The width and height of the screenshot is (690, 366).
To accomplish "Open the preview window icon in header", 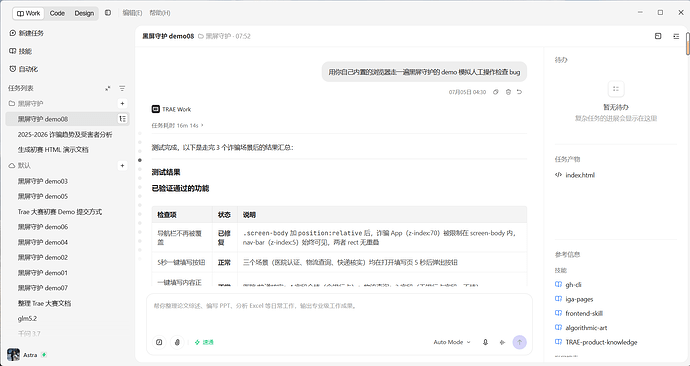I will 658,36.
